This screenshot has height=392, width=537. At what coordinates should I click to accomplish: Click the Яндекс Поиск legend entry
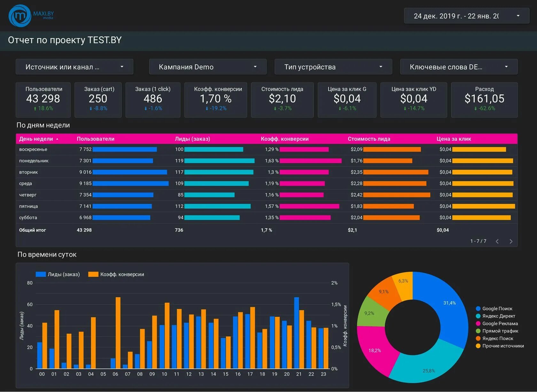point(494,338)
